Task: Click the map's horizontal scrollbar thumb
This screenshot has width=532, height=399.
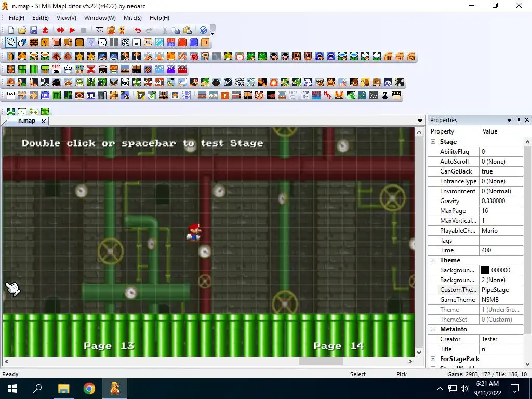Action: [320, 362]
